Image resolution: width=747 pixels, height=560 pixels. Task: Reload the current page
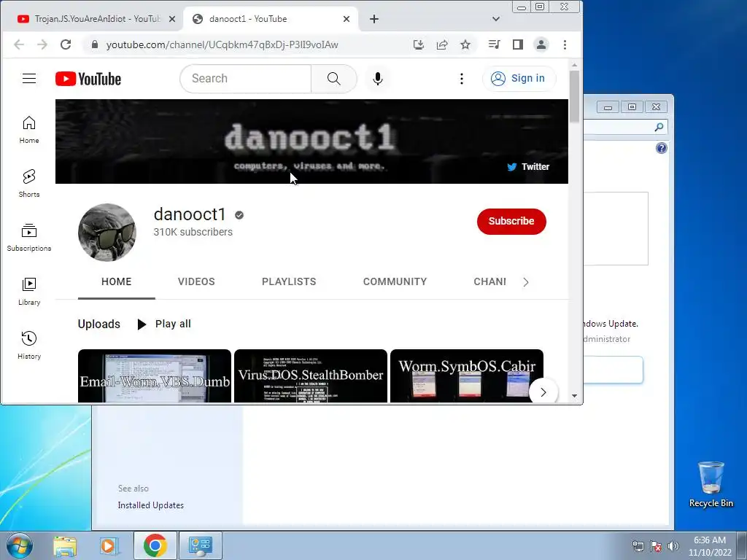tap(66, 44)
